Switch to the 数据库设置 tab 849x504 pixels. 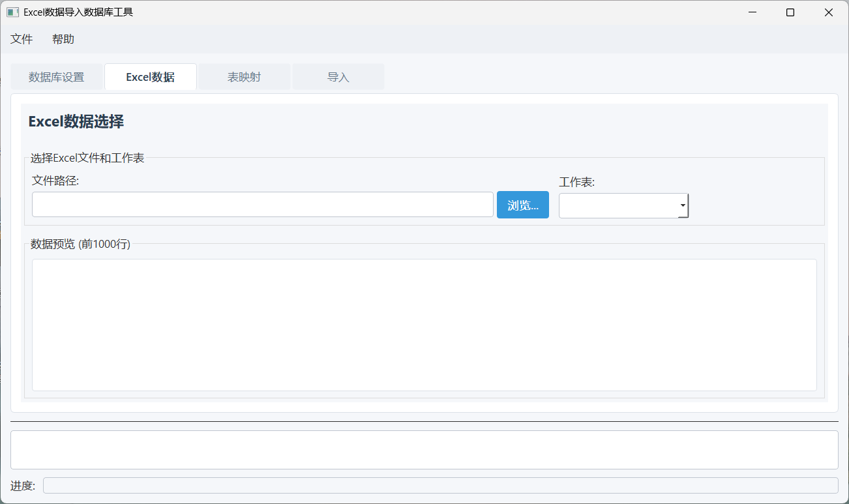click(57, 77)
